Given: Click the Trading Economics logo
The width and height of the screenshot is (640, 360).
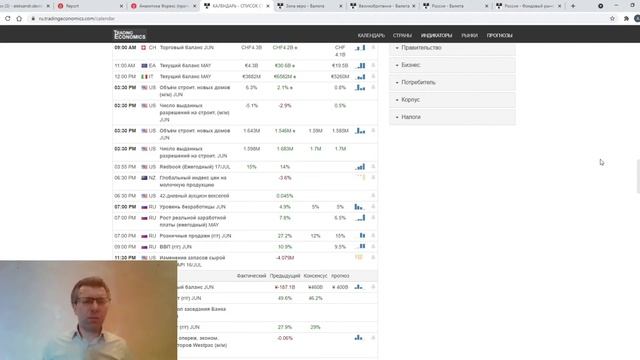Looking at the screenshot, I should point(129,35).
